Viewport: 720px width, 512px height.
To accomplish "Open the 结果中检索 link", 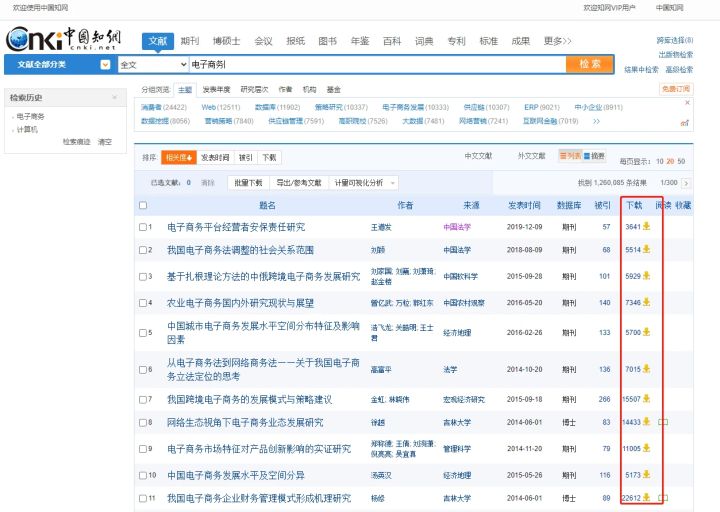I will coord(641,70).
